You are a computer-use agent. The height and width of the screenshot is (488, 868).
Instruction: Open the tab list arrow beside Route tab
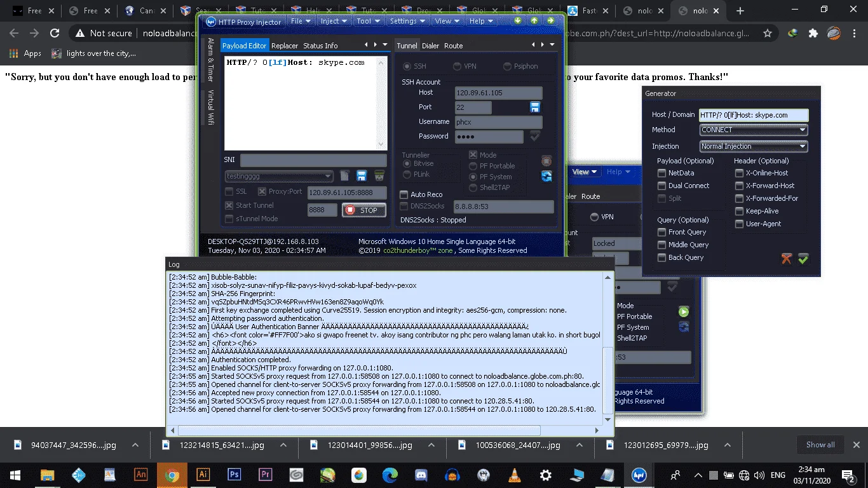[552, 44]
